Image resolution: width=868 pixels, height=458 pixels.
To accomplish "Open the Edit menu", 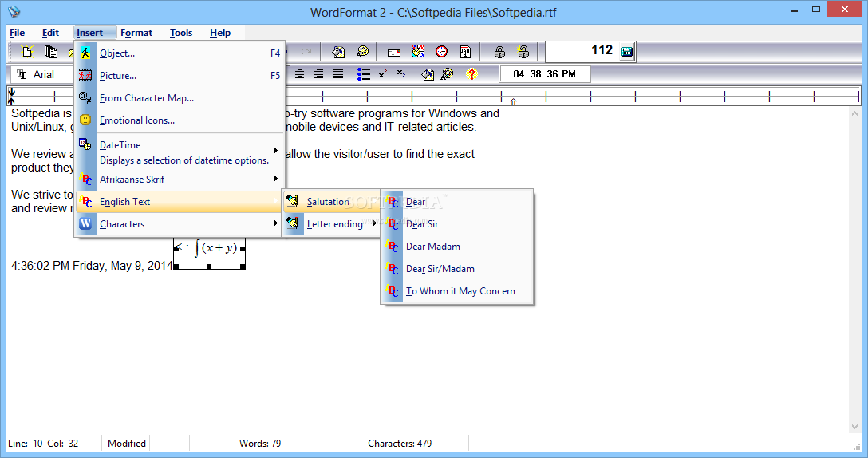I will coord(50,33).
